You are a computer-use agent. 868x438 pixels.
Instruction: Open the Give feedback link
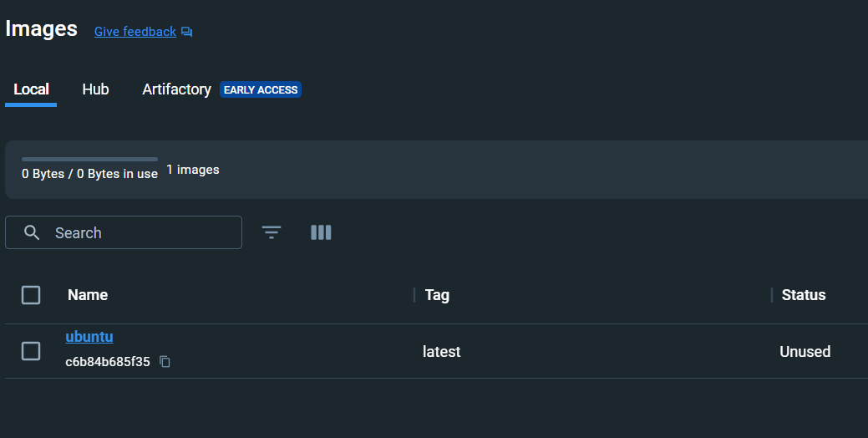pyautogui.click(x=135, y=32)
